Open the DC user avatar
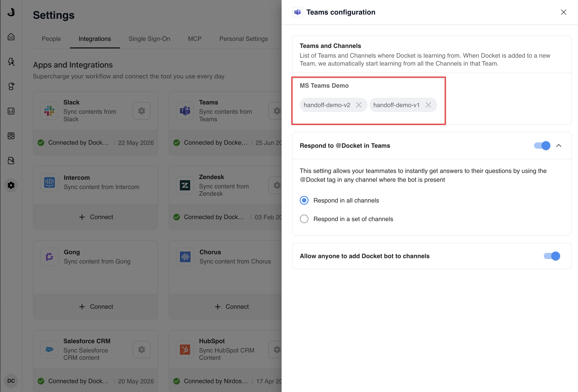Viewport: 578px width, 392px height. point(11,381)
